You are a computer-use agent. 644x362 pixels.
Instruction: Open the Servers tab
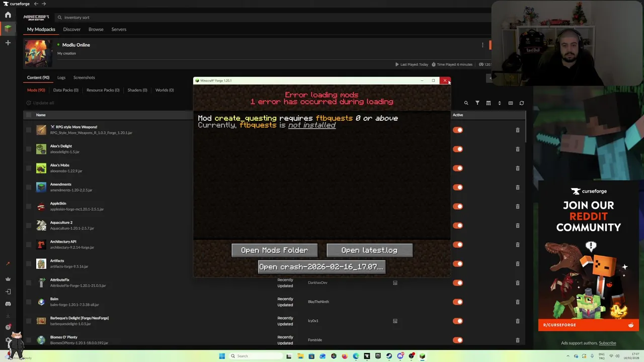(x=119, y=29)
